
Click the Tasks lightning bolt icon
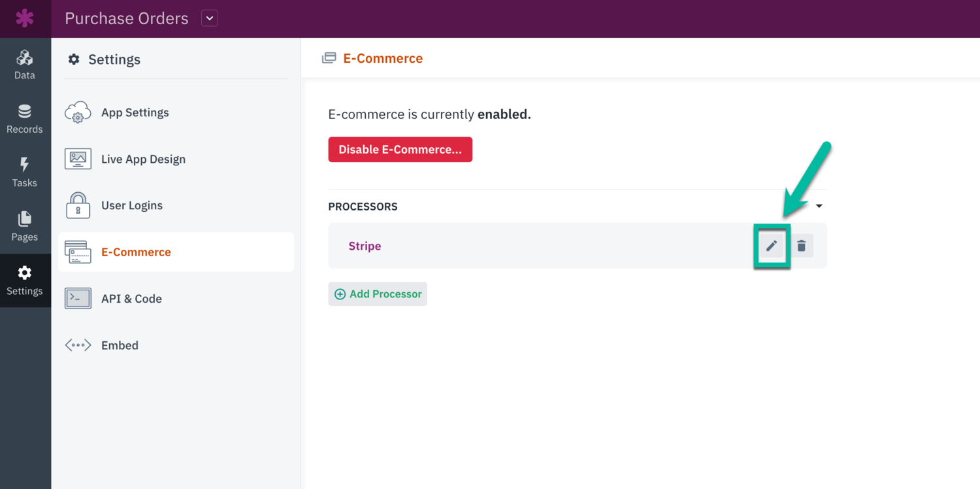(24, 171)
